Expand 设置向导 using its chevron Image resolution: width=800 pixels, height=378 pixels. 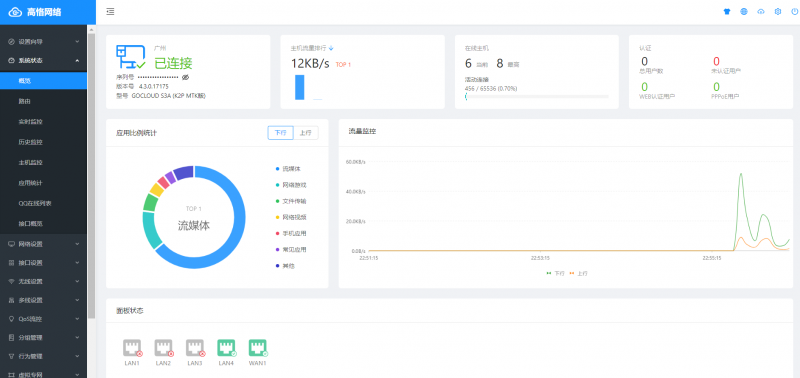pos(77,42)
